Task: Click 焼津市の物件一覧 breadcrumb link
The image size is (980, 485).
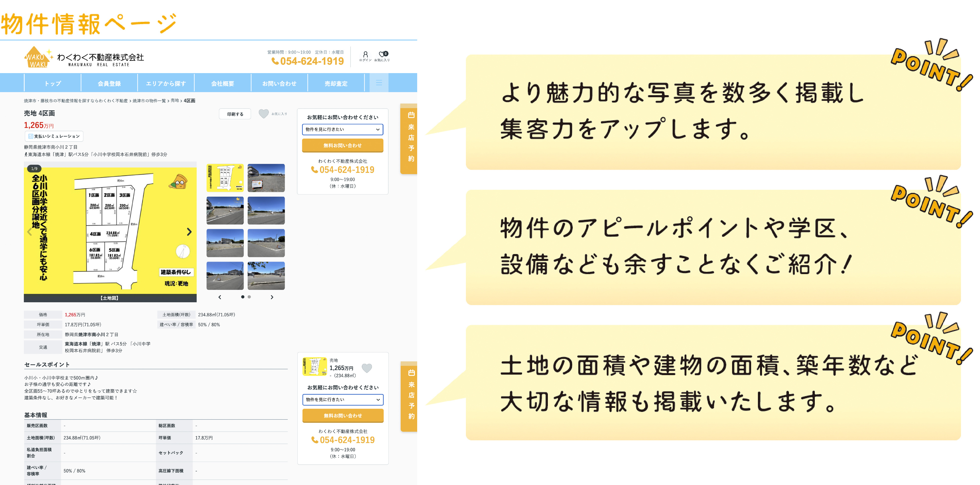Action: click(149, 101)
